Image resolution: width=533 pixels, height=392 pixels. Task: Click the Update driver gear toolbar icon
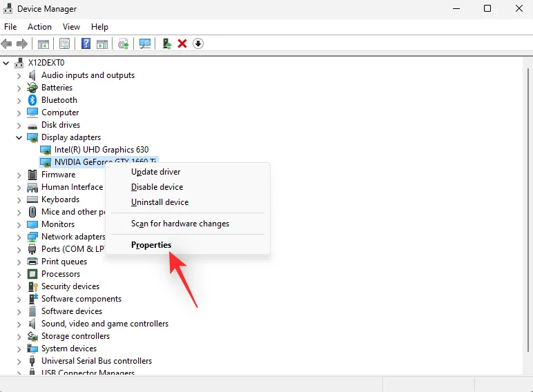[123, 43]
